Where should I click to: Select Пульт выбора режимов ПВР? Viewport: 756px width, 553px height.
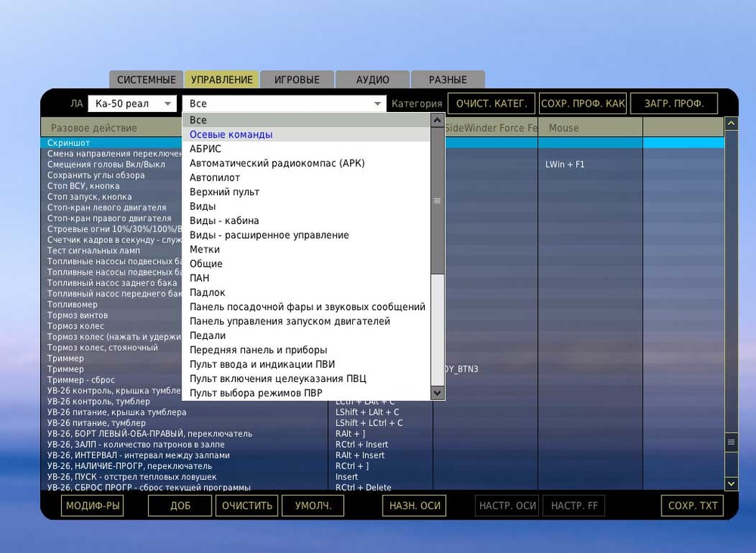[x=306, y=393]
